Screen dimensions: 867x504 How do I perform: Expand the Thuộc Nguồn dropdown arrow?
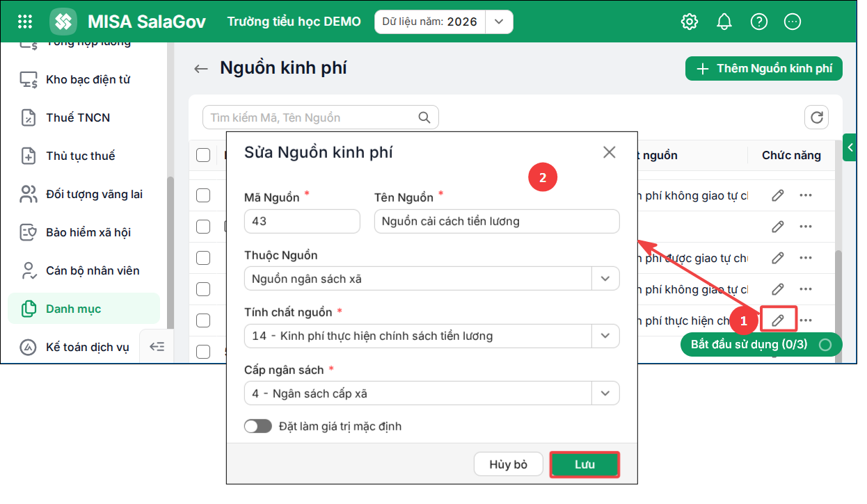tap(605, 279)
